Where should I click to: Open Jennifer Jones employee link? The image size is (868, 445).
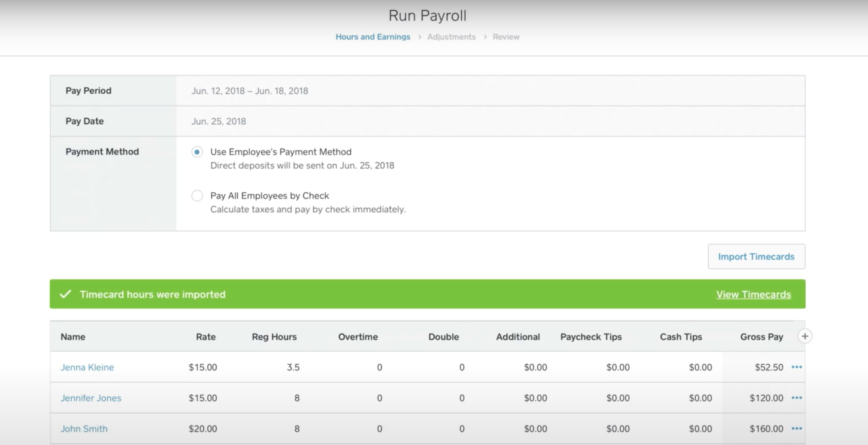coord(91,398)
